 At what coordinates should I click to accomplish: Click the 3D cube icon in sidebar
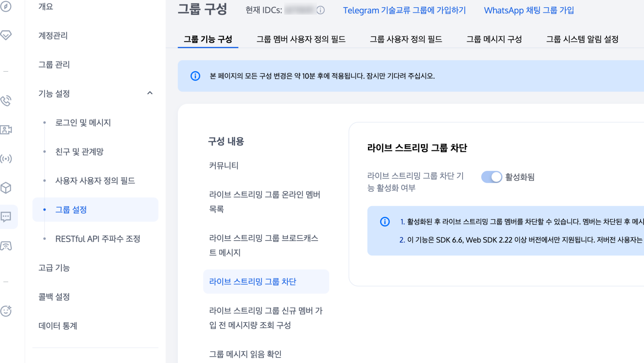tap(6, 188)
